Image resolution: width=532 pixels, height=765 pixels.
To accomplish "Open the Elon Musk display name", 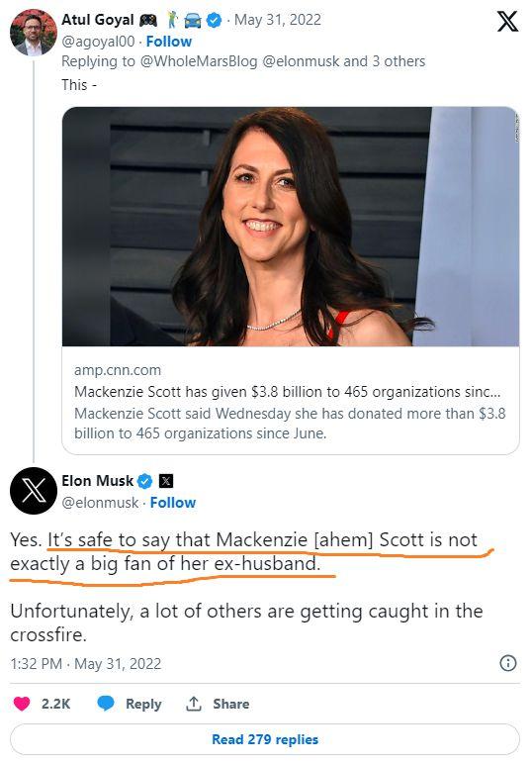I will point(97,481).
